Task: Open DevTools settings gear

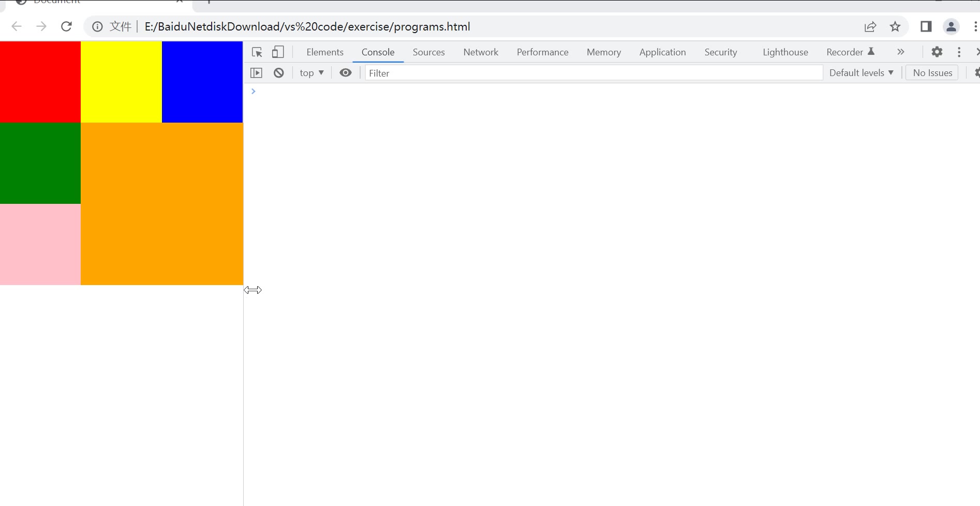Action: (x=937, y=52)
